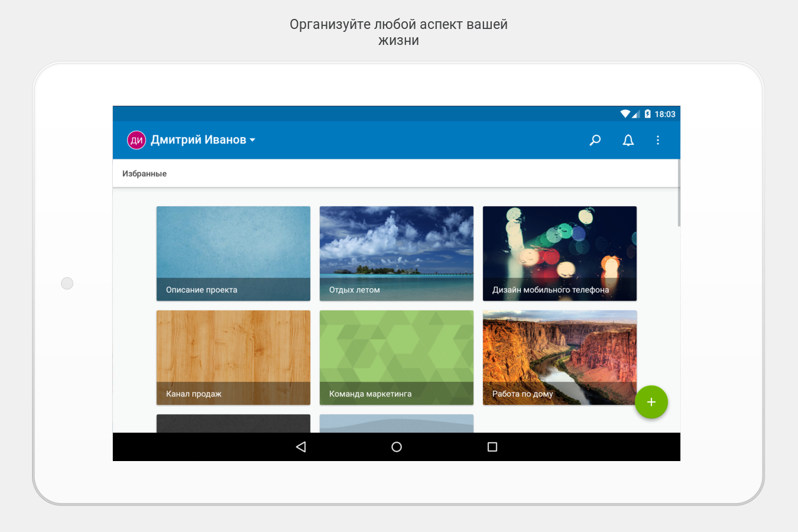Click the ДИ avatar circle
The image size is (798, 532).
click(x=137, y=140)
